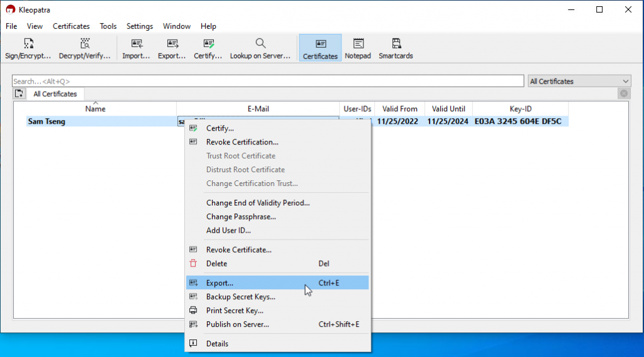Click the Certify toolbar button
This screenshot has height=357, width=644.
(208, 48)
